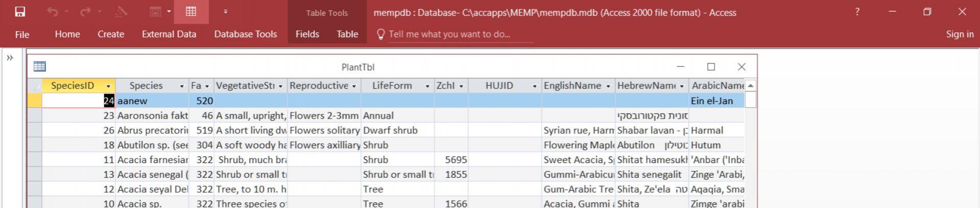The width and height of the screenshot is (980, 208).
Task: Open the HUJID column filter dropdown
Action: point(535,86)
